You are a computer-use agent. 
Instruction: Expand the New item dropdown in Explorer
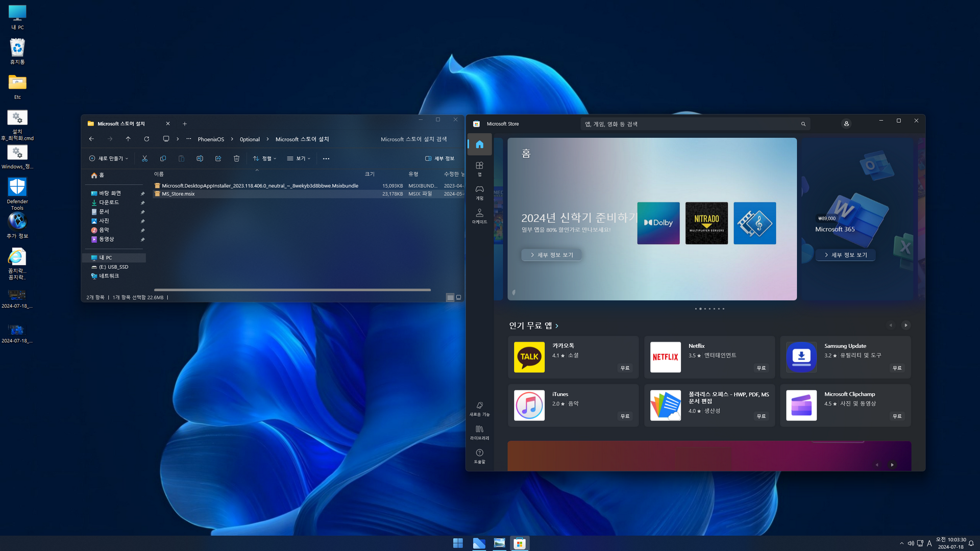point(109,159)
